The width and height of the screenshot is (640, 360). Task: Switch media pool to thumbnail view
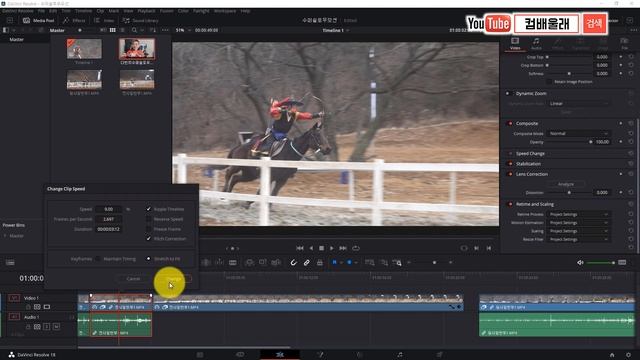click(113, 30)
